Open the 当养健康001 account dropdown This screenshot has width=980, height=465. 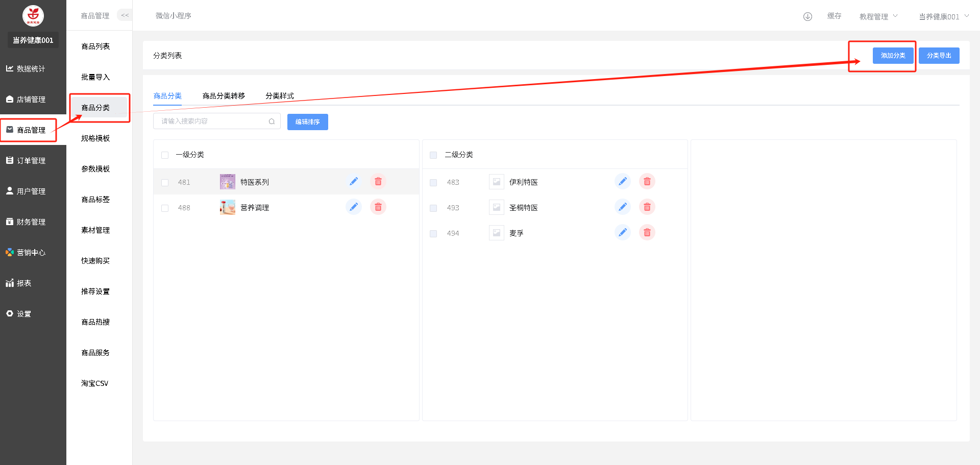[x=943, y=16]
